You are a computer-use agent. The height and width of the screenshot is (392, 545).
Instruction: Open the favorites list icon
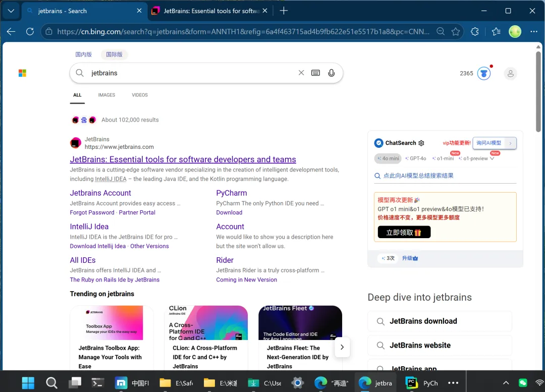496,32
